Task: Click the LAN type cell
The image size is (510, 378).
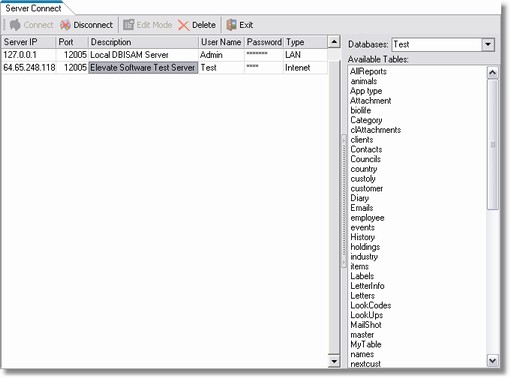Action: click(x=305, y=55)
